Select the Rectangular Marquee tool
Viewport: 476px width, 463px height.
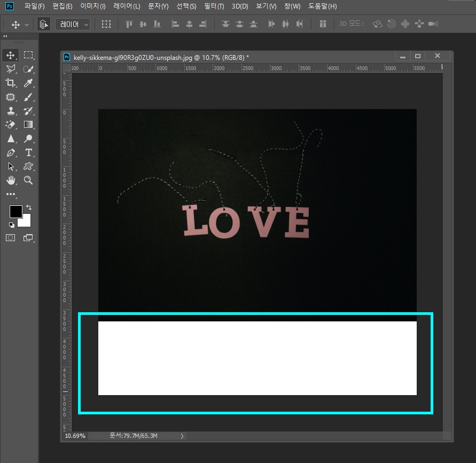pyautogui.click(x=28, y=55)
